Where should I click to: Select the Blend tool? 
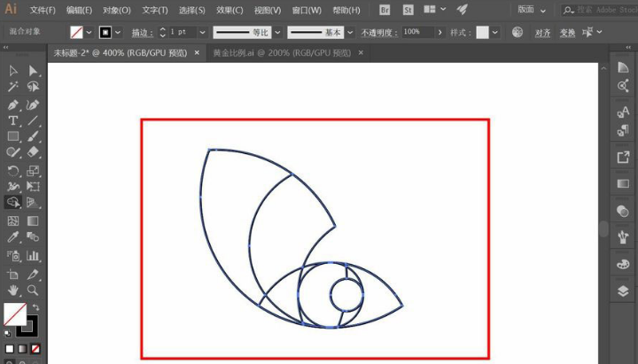point(33,236)
